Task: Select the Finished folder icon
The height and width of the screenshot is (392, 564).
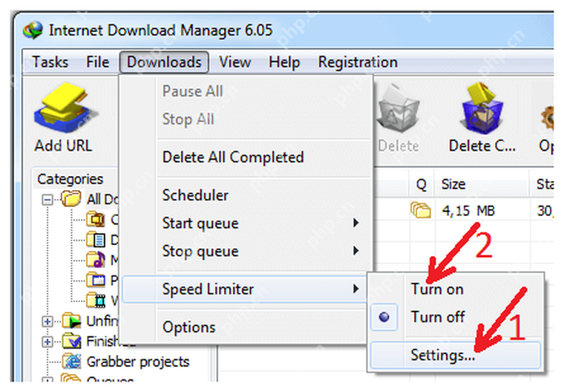Action: coord(71,341)
